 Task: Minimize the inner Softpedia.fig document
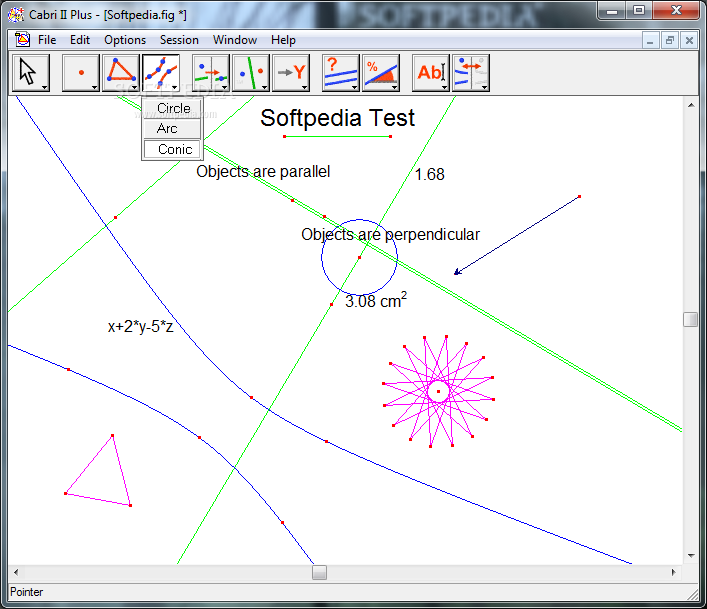pos(650,41)
